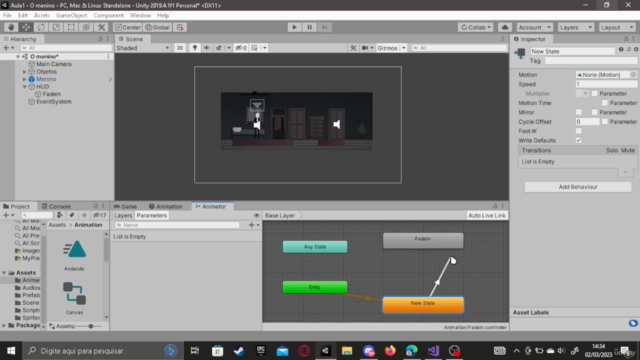Image resolution: width=640 pixels, height=360 pixels.
Task: Open Firefox from the taskbar
Action: tap(390, 351)
